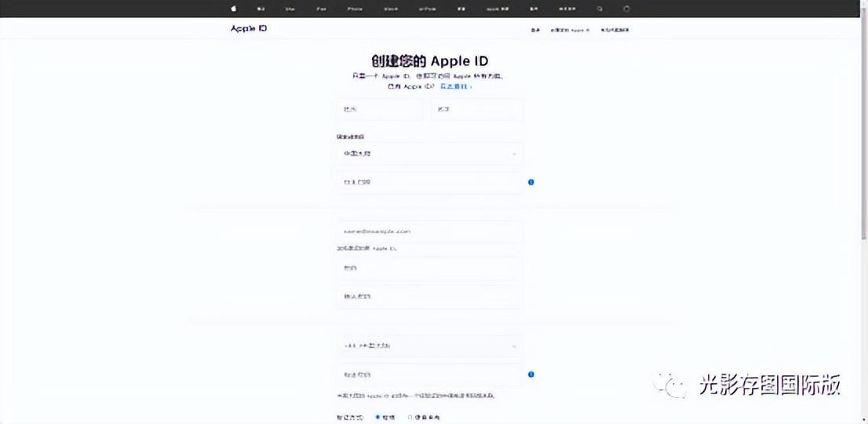
Task: Open the iPhone menu item
Action: point(355,9)
